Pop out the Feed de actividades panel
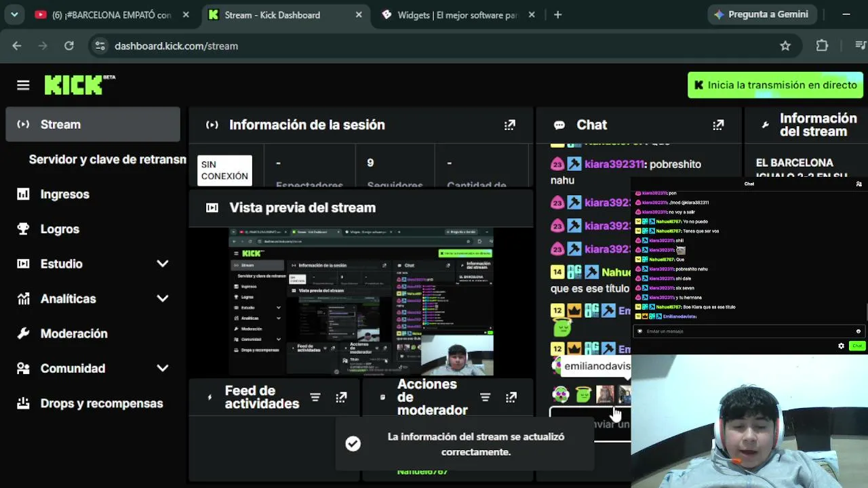 pyautogui.click(x=341, y=397)
